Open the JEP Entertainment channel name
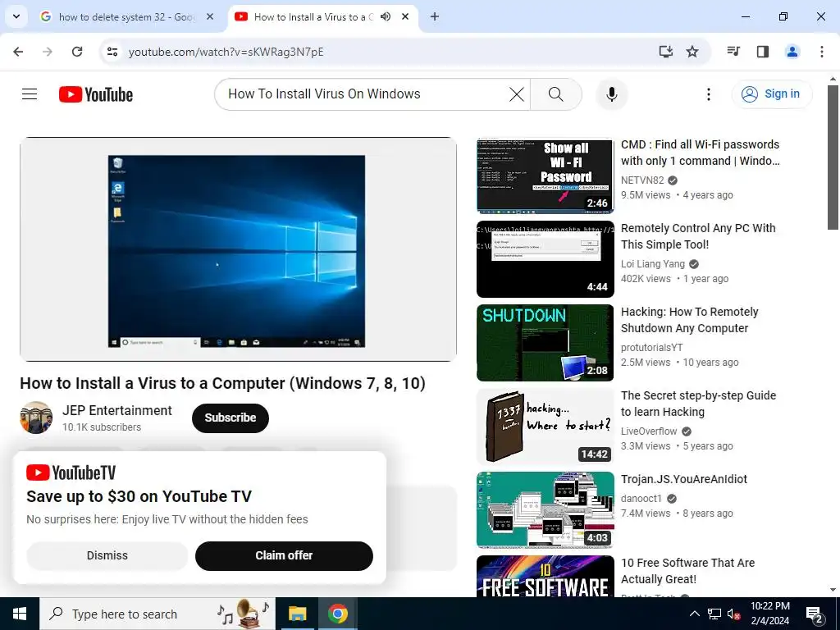 tap(116, 410)
